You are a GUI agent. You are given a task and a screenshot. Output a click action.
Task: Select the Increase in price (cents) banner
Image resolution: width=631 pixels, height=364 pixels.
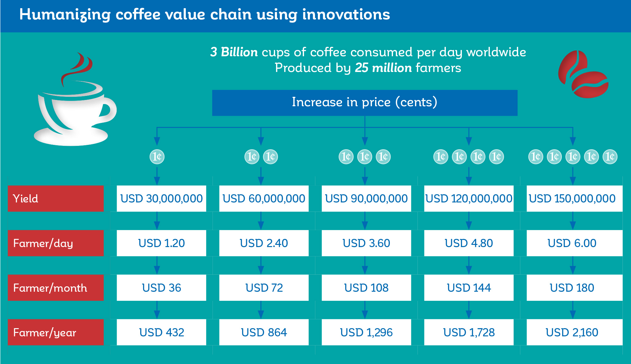(365, 103)
